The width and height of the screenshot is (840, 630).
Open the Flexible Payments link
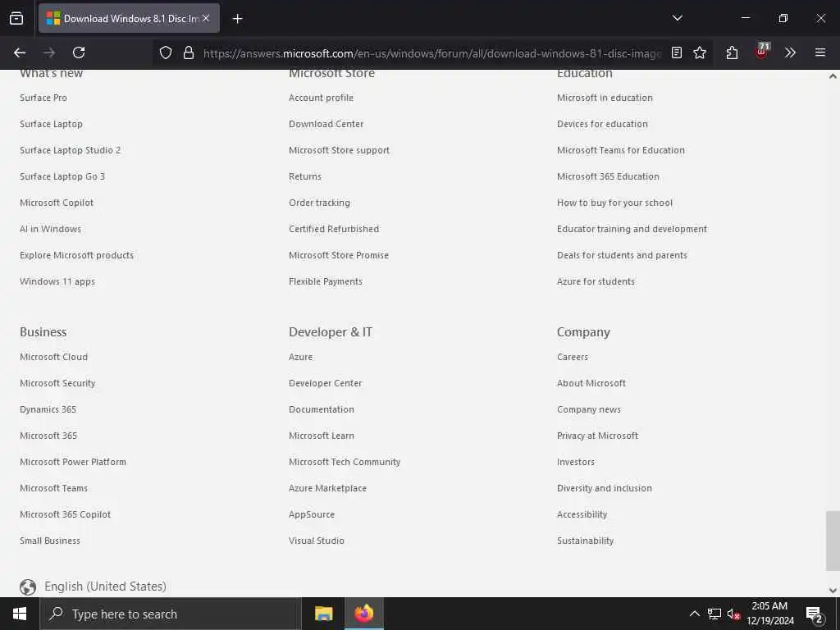pyautogui.click(x=325, y=281)
